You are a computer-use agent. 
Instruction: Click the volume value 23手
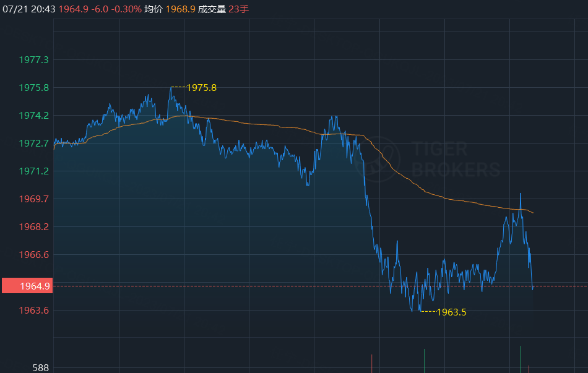tap(238, 9)
